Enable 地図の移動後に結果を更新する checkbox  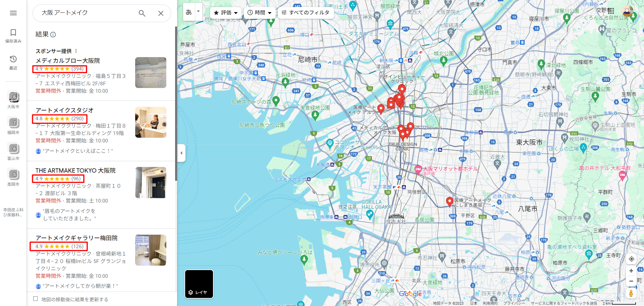(35, 299)
